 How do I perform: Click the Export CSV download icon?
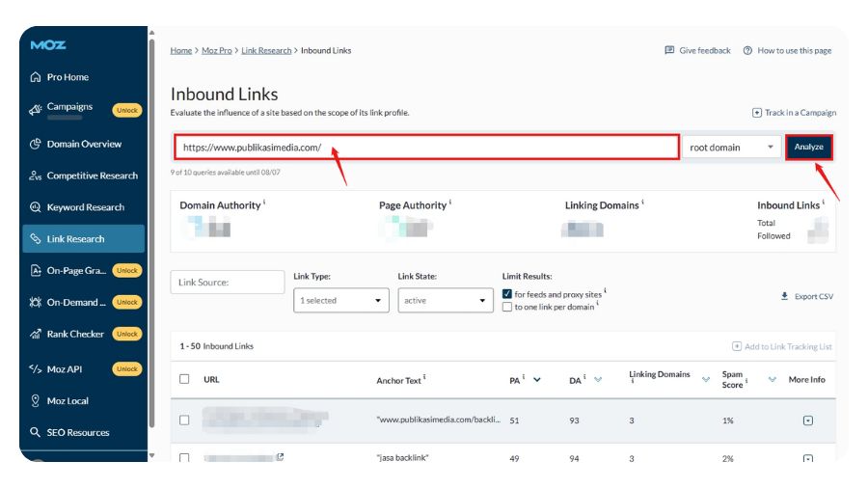point(784,296)
